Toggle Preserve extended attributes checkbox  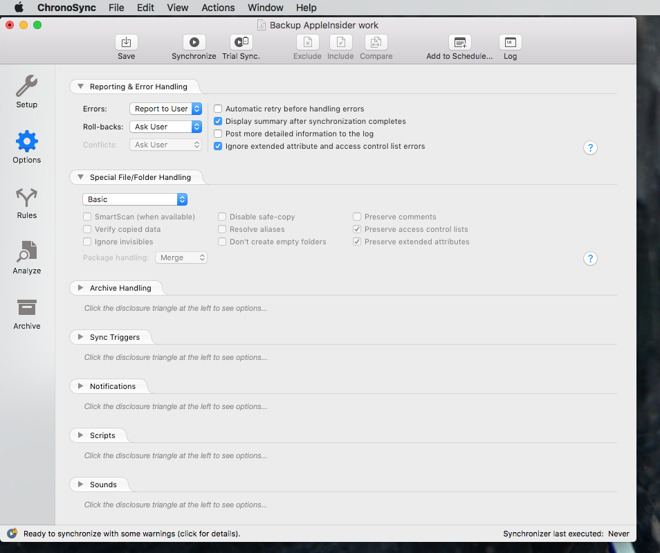coord(357,242)
